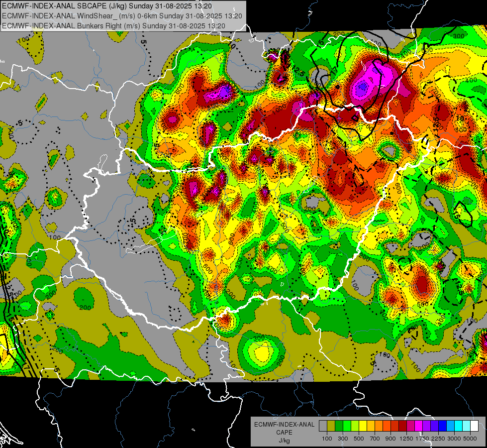The height and width of the screenshot is (448, 487).
Task: Select the SBCAPE (J/kg) title line
Action: pos(107,6)
